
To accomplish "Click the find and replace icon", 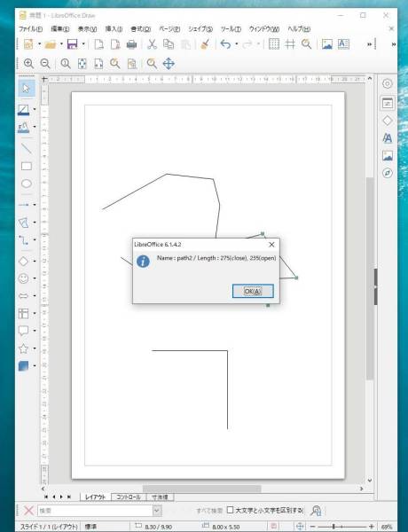I will [x=316, y=511].
